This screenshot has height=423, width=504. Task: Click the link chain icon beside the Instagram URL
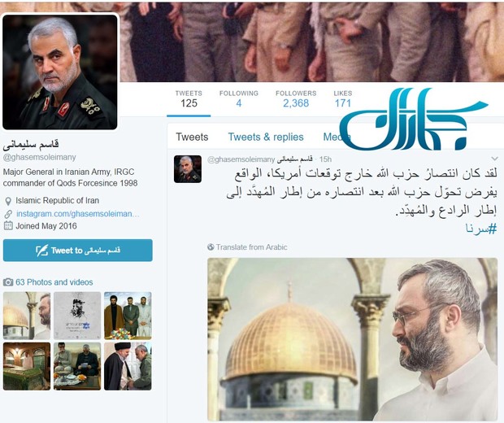(x=8, y=214)
